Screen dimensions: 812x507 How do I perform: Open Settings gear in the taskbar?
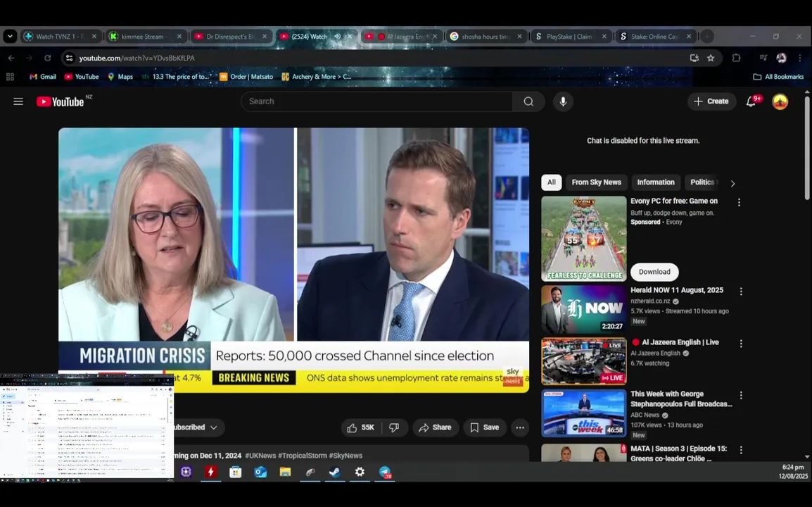[360, 472]
